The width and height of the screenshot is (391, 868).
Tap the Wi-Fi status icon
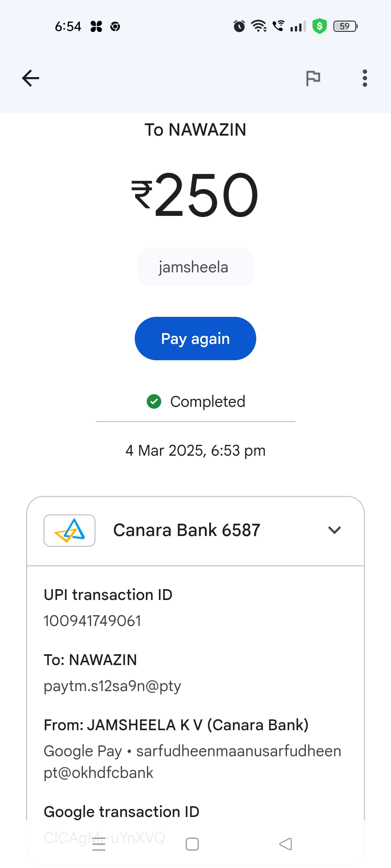point(259,26)
